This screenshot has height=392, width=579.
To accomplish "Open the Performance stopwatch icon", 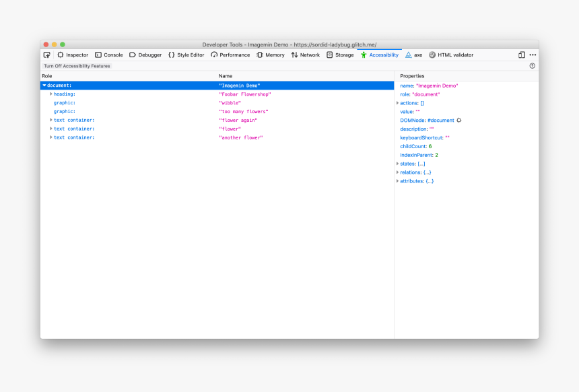I will (213, 55).
